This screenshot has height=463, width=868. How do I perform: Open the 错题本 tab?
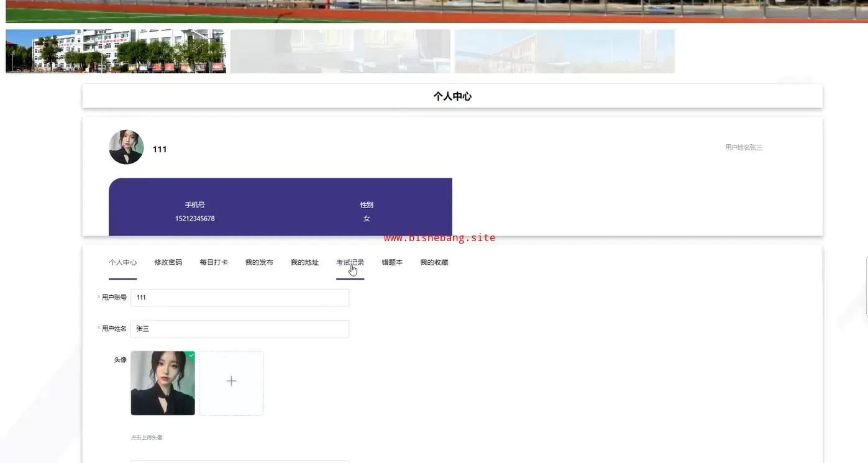(392, 262)
